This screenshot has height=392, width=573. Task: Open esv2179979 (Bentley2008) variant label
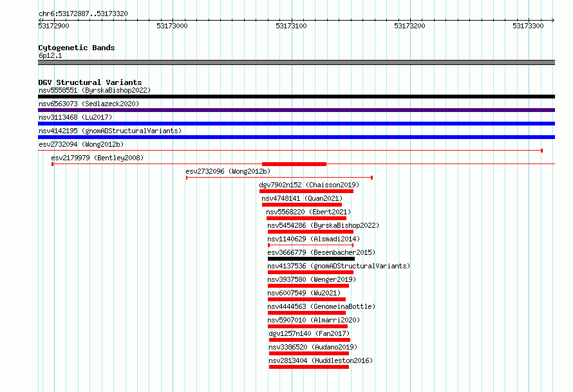click(x=97, y=158)
